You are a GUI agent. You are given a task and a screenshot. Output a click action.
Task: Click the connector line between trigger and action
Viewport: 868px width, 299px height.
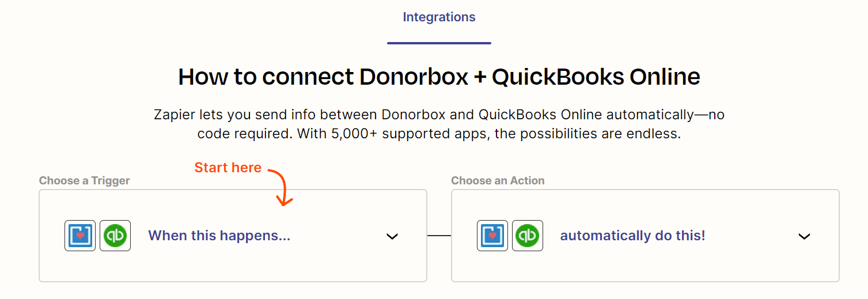[439, 236]
